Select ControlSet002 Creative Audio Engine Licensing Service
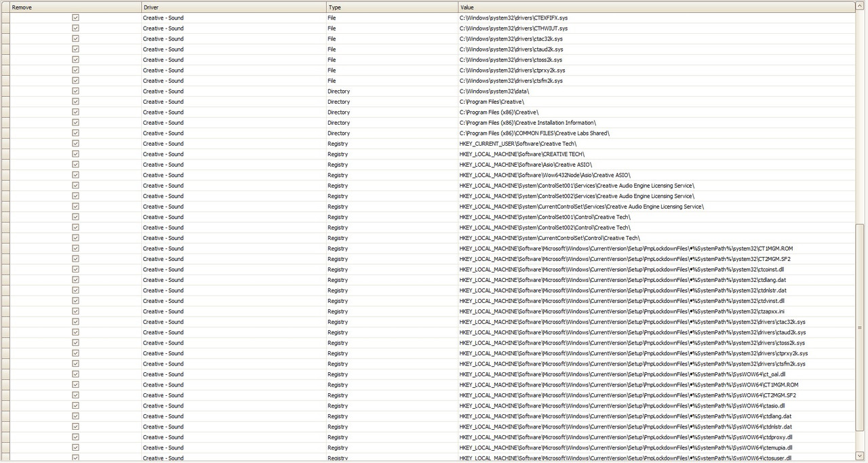This screenshot has width=868, height=463. pos(656,196)
